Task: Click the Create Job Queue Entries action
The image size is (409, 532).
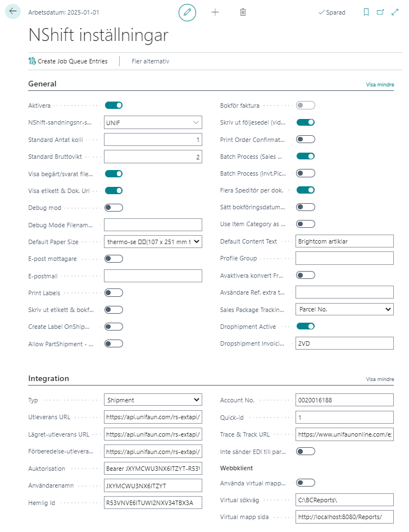Action: [68, 61]
